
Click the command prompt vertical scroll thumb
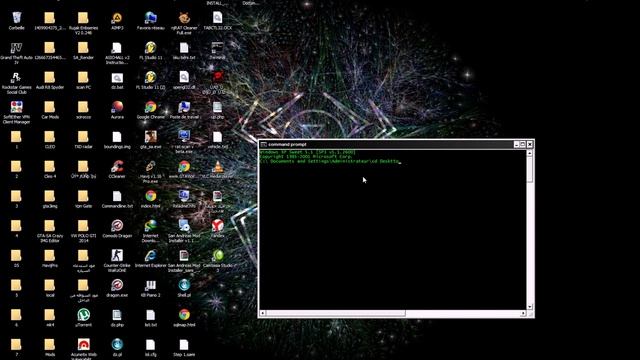click(530, 169)
